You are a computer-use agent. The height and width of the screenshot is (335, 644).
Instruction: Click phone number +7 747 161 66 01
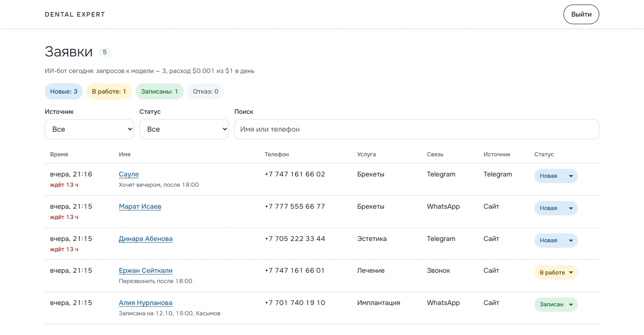(295, 271)
